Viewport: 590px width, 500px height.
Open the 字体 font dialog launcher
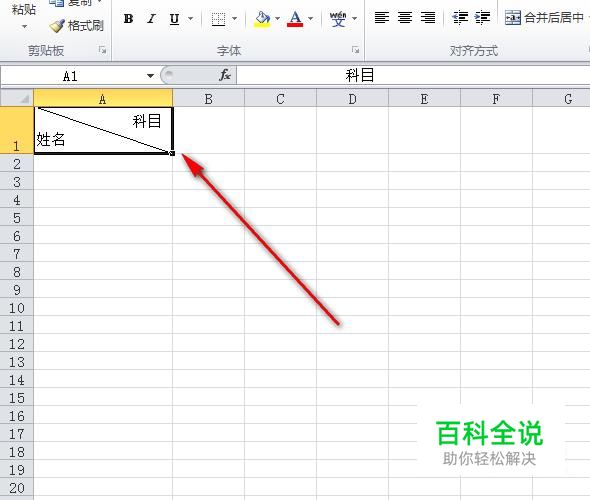(355, 50)
